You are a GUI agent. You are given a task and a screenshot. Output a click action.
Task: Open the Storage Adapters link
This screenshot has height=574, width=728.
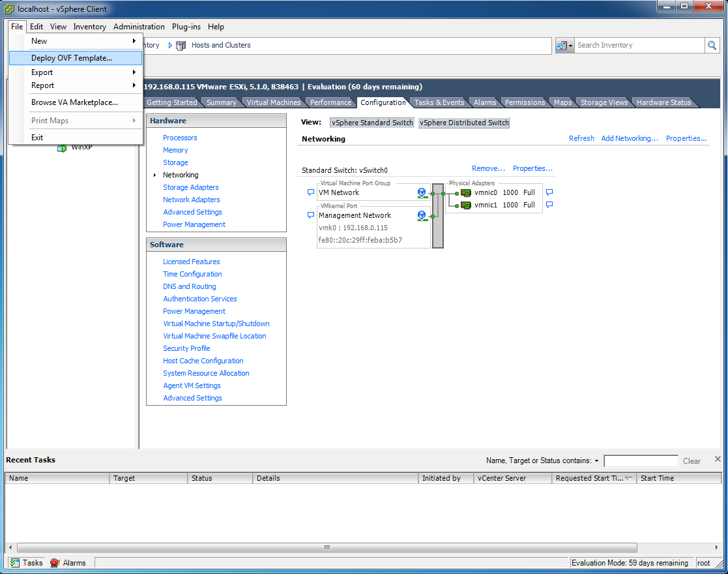tap(191, 187)
